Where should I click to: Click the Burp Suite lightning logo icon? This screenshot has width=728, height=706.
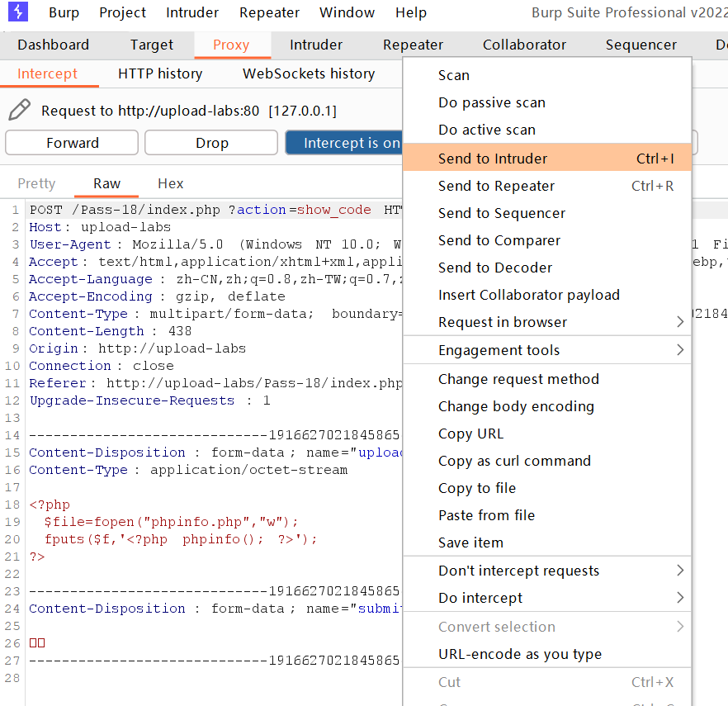pos(18,12)
